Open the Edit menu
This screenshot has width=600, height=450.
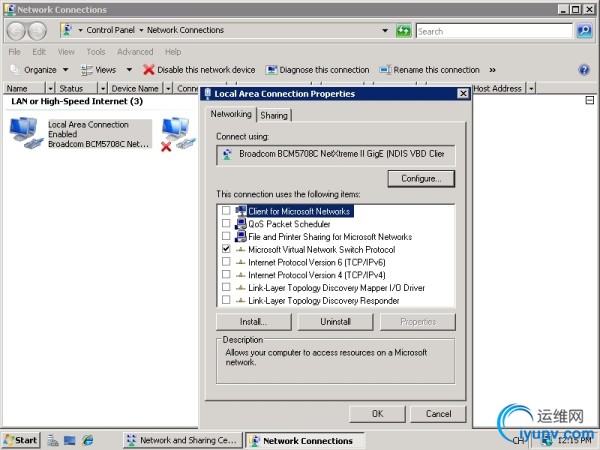click(x=39, y=52)
